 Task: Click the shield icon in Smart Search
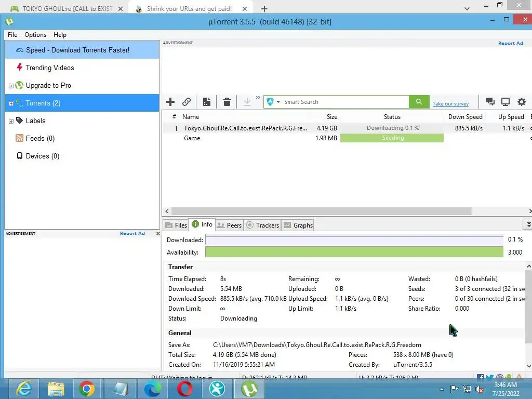tap(270, 102)
